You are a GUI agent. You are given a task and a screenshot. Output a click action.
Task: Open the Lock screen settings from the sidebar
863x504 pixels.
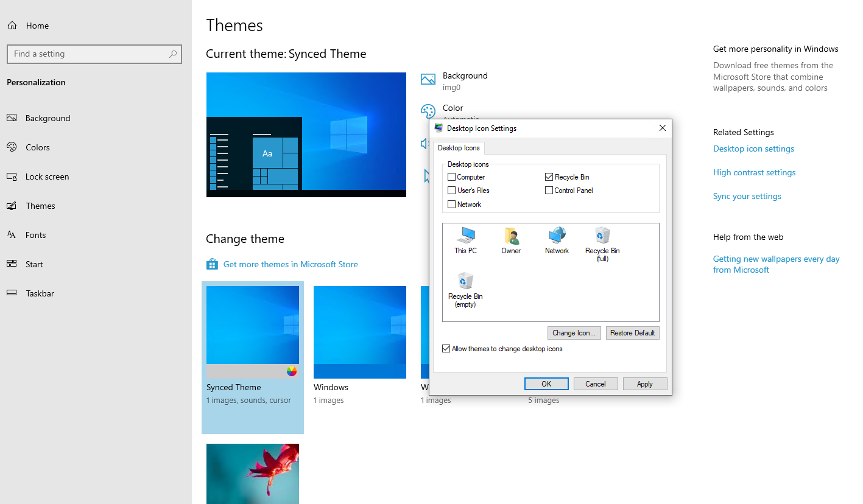tap(47, 177)
